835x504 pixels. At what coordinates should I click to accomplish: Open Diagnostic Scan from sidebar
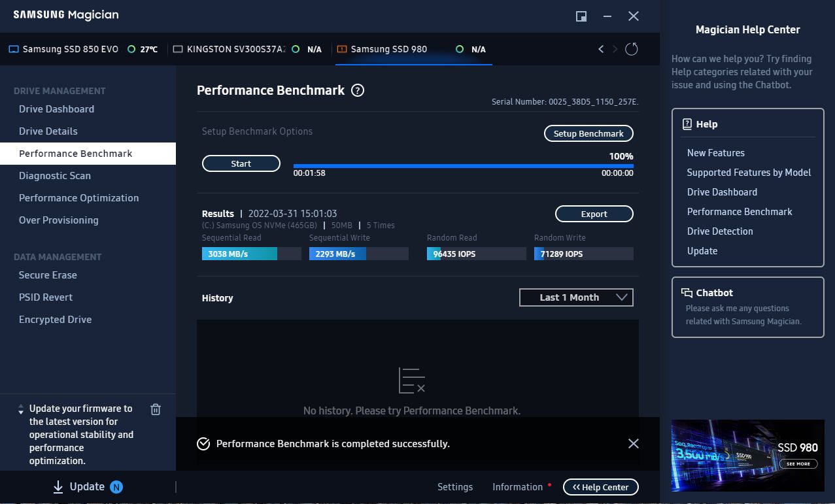pyautogui.click(x=55, y=175)
